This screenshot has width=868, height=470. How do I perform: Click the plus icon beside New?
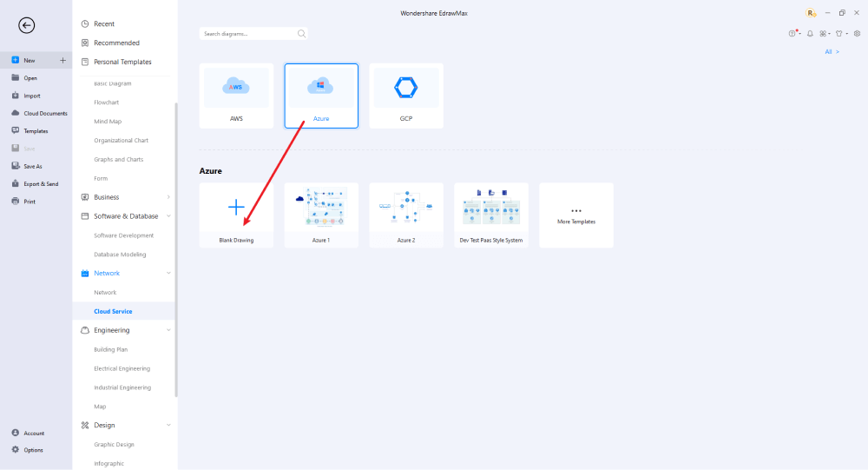coord(62,61)
